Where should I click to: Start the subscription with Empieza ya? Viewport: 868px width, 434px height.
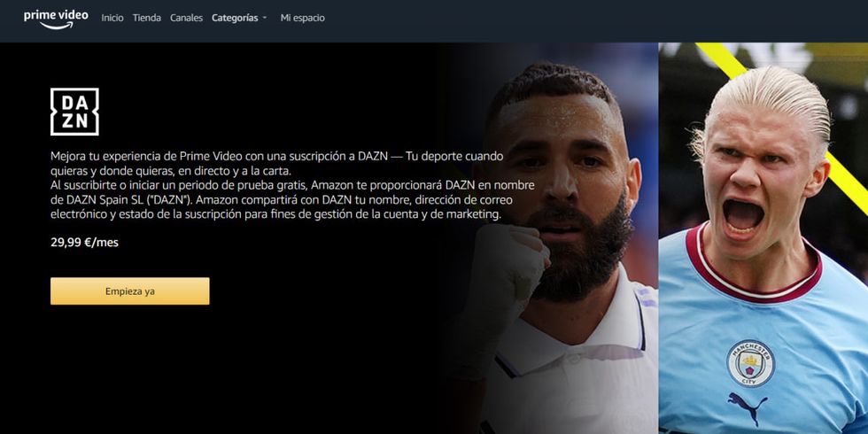130,291
